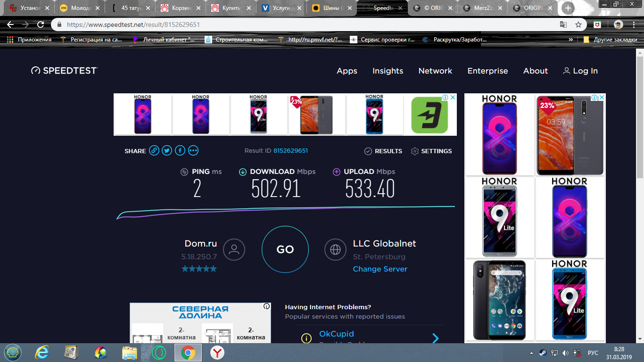644x362 pixels.
Task: Open the Enterprise menu
Action: pyautogui.click(x=487, y=71)
